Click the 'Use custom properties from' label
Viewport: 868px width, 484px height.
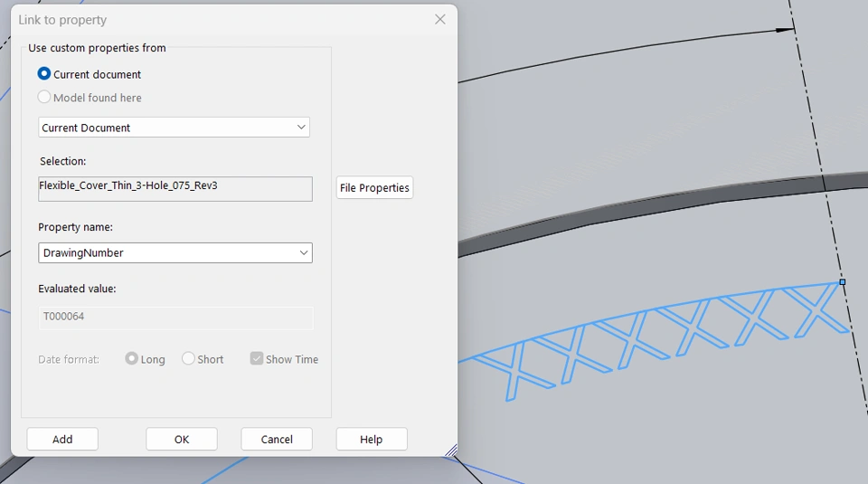(97, 48)
